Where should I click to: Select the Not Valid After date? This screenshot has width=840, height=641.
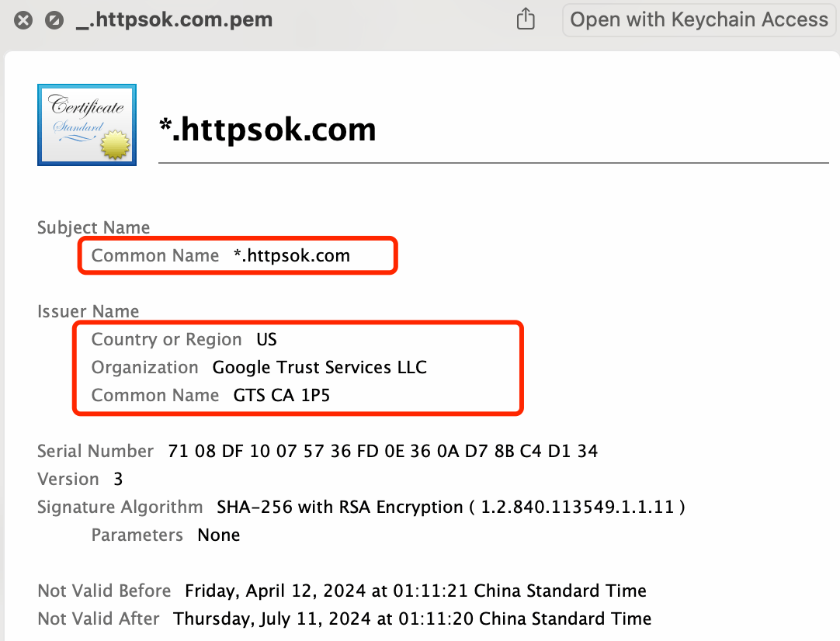[412, 618]
